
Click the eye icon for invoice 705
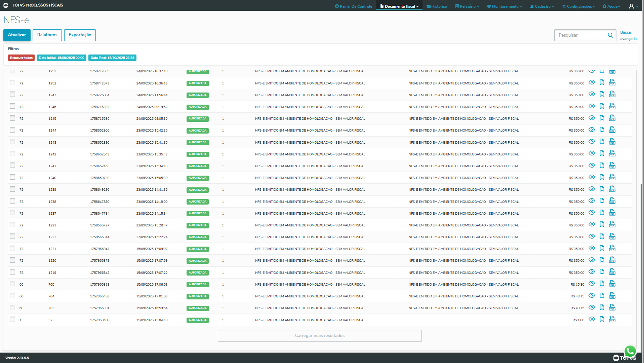592,284
